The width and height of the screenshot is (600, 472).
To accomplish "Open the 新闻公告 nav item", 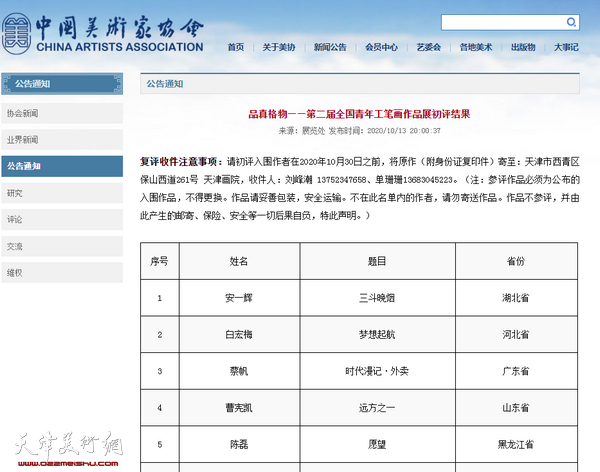I will [330, 47].
